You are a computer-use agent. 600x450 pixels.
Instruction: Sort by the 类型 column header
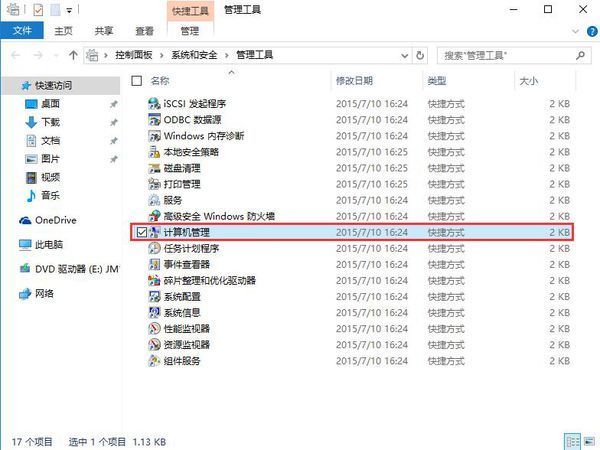coord(437,81)
